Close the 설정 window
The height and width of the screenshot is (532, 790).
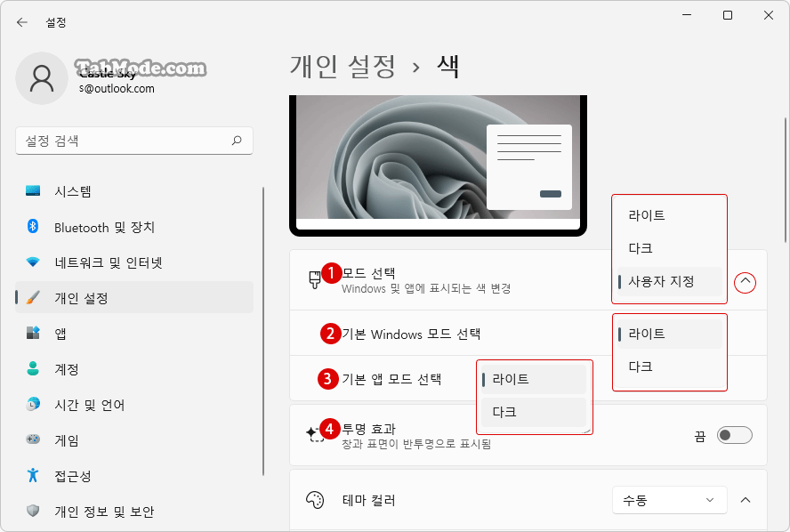tap(769, 15)
